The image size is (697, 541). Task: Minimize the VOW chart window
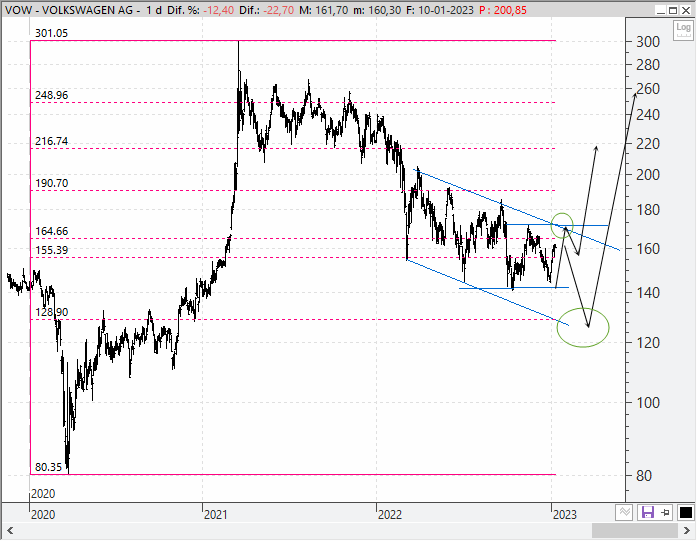(661, 10)
